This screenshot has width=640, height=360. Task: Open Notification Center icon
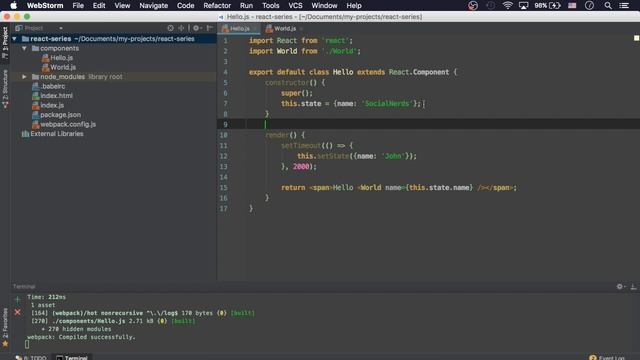pyautogui.click(x=624, y=5)
